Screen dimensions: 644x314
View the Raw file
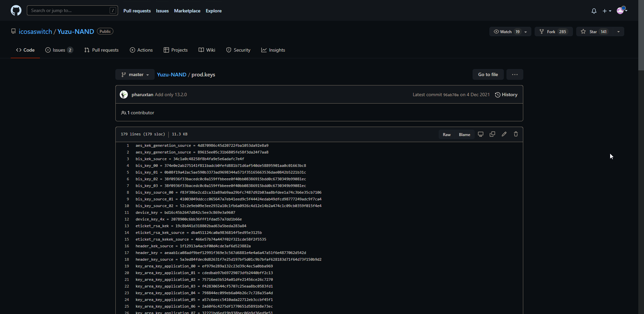(x=447, y=134)
